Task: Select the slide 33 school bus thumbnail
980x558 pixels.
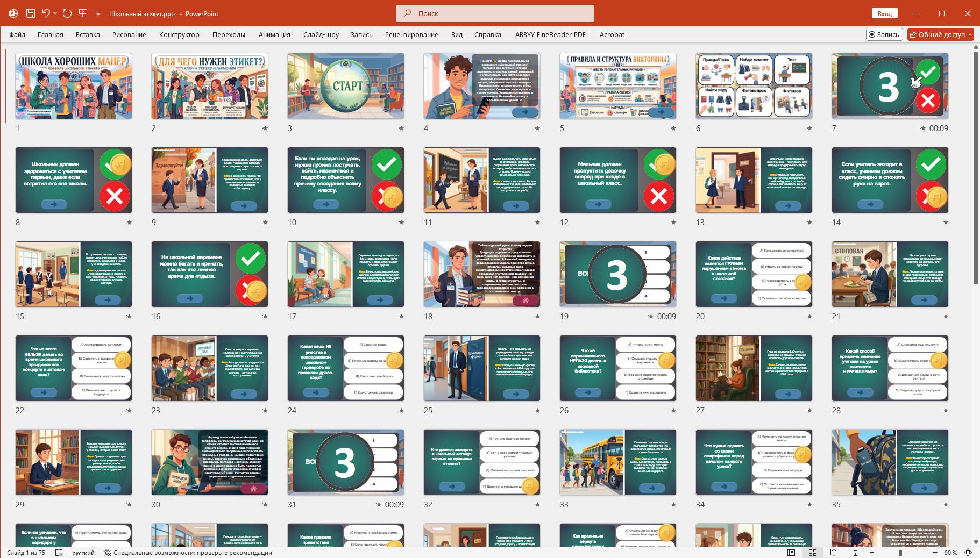Action: pyautogui.click(x=618, y=462)
